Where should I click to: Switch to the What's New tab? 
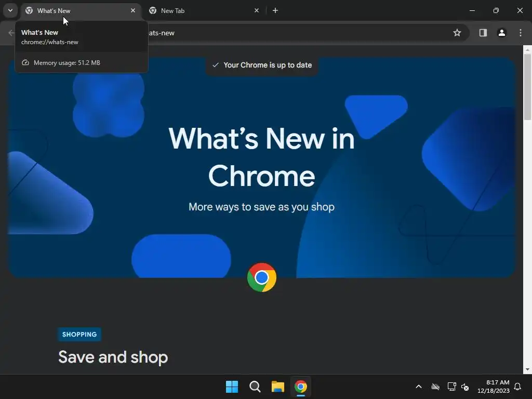click(x=81, y=11)
